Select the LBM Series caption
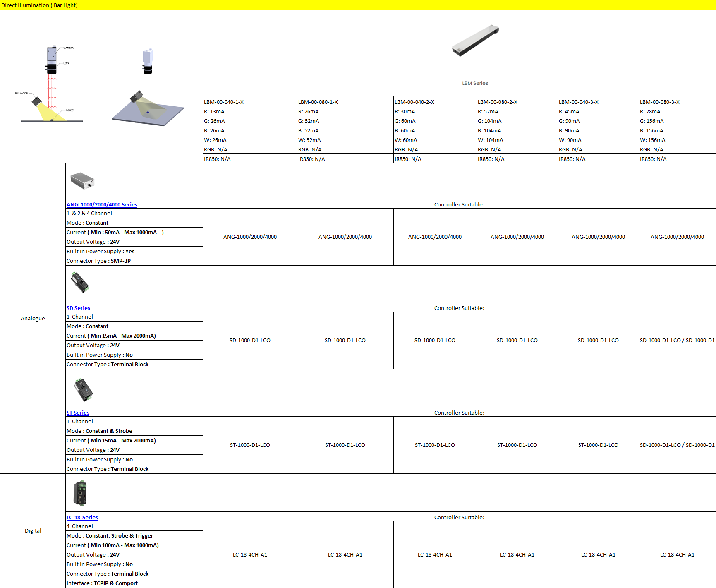This screenshot has width=716, height=588. click(475, 83)
